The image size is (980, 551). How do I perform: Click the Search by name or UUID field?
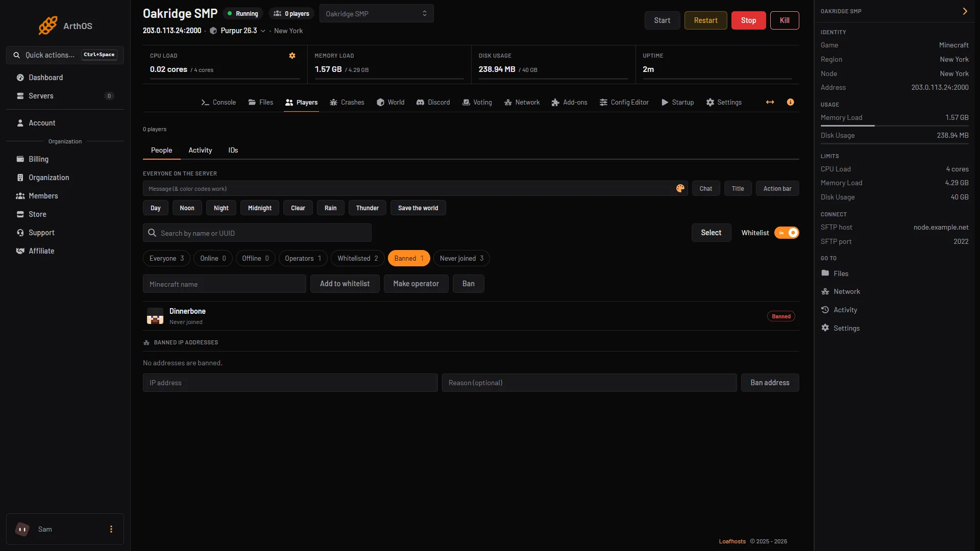click(257, 233)
